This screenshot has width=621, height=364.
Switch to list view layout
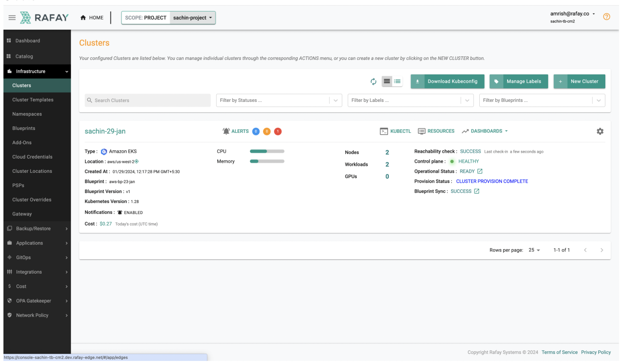pyautogui.click(x=397, y=81)
